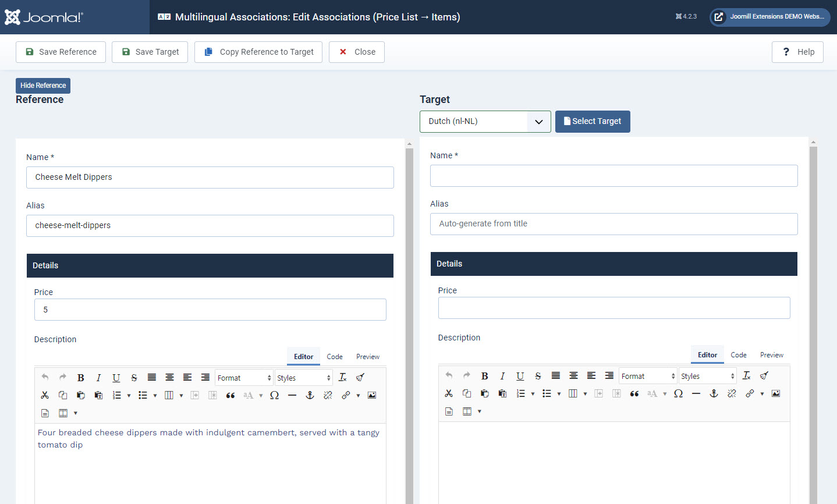The height and width of the screenshot is (504, 837).
Task: Click anchor icon in Target editor
Action: click(x=714, y=393)
